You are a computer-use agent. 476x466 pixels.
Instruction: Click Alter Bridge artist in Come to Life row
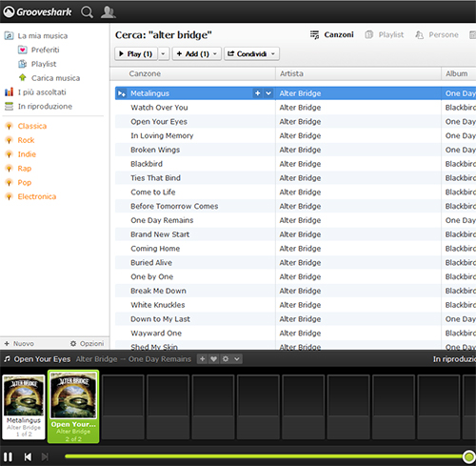coord(300,192)
